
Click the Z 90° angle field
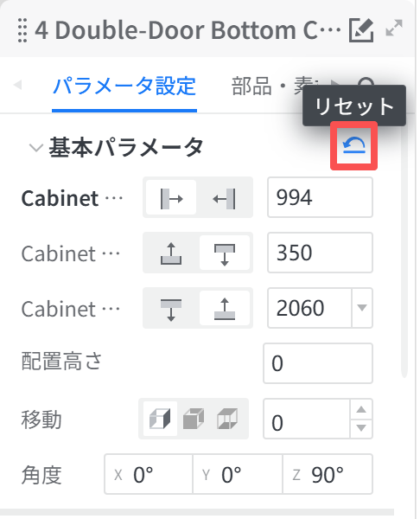tap(328, 475)
